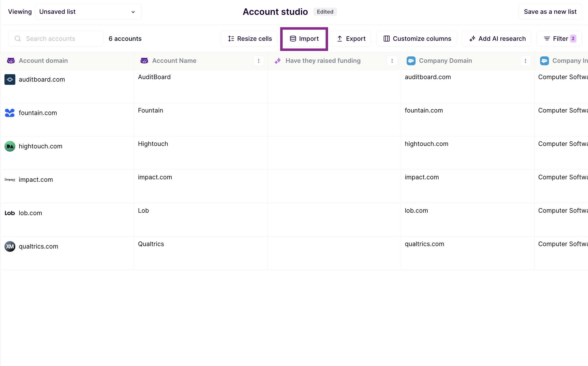This screenshot has height=366, width=588.
Task: Click the Export button
Action: coord(351,39)
